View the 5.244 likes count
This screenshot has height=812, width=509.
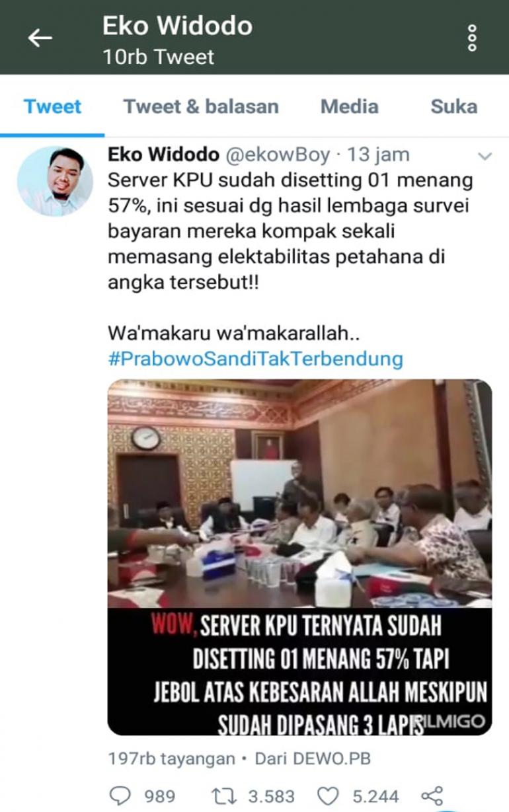[x=375, y=796]
